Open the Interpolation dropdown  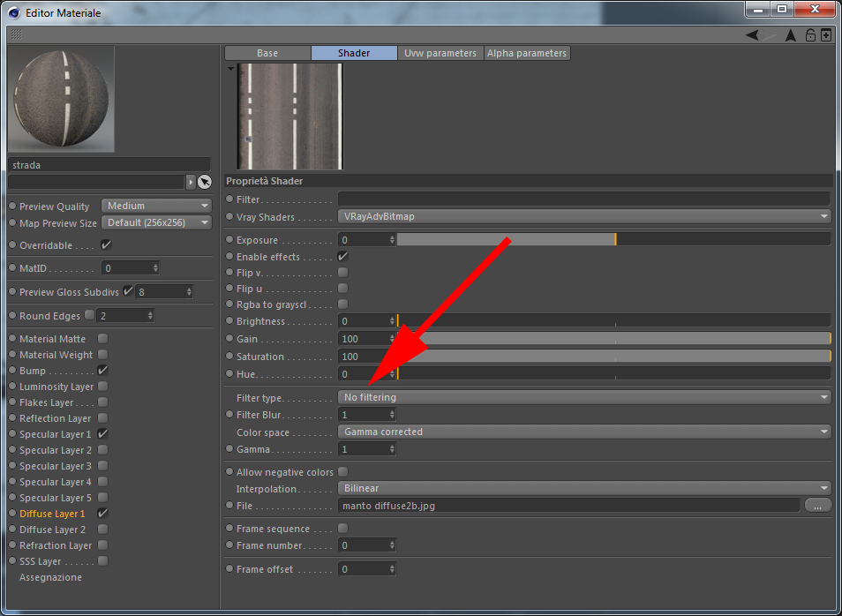[584, 488]
